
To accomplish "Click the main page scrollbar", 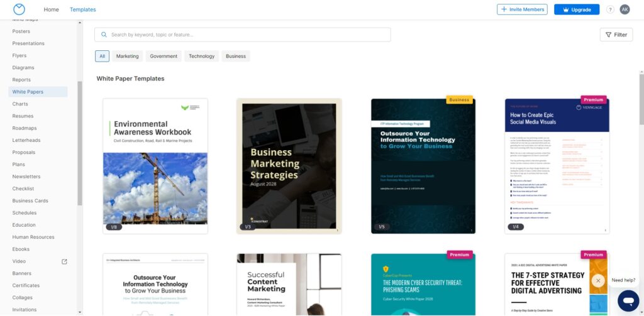I will pyautogui.click(x=641, y=100).
